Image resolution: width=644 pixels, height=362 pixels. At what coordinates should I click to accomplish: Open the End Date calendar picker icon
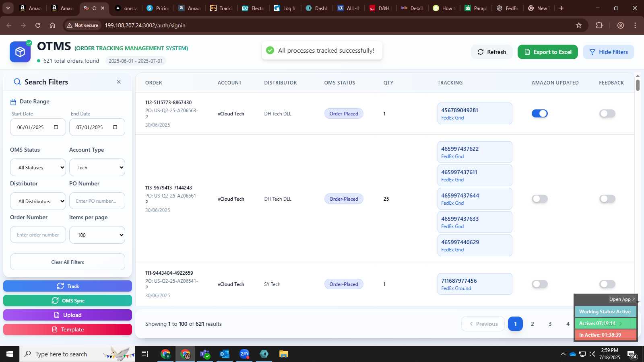point(115,127)
